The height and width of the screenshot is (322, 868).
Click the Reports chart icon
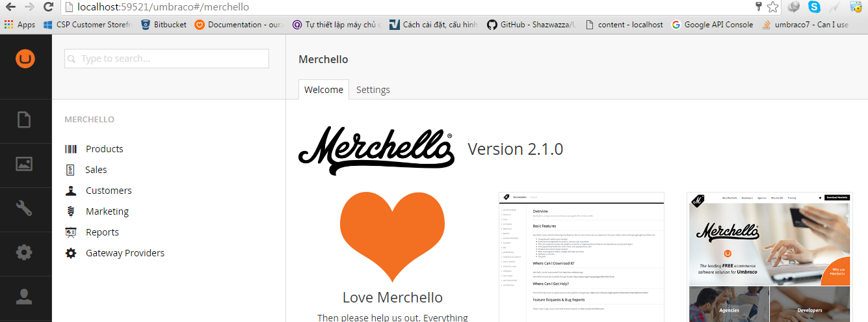tap(71, 232)
